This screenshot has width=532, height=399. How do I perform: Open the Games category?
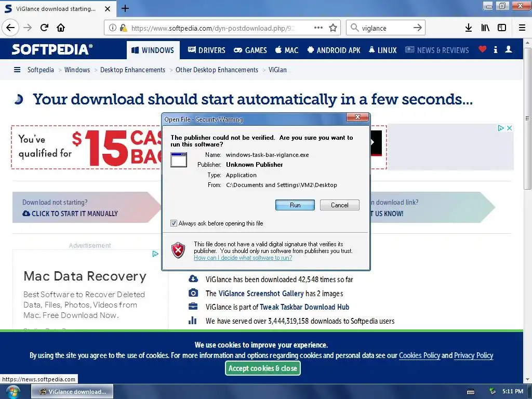pyautogui.click(x=250, y=50)
